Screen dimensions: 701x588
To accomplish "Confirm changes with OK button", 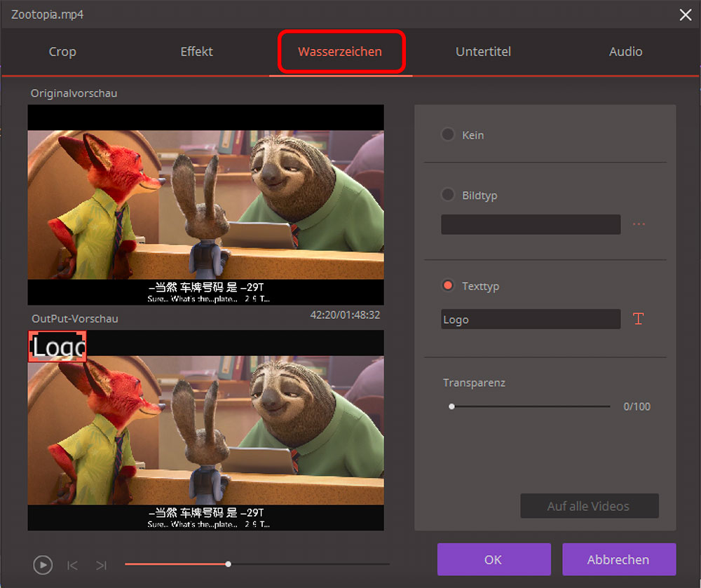I will (x=494, y=559).
